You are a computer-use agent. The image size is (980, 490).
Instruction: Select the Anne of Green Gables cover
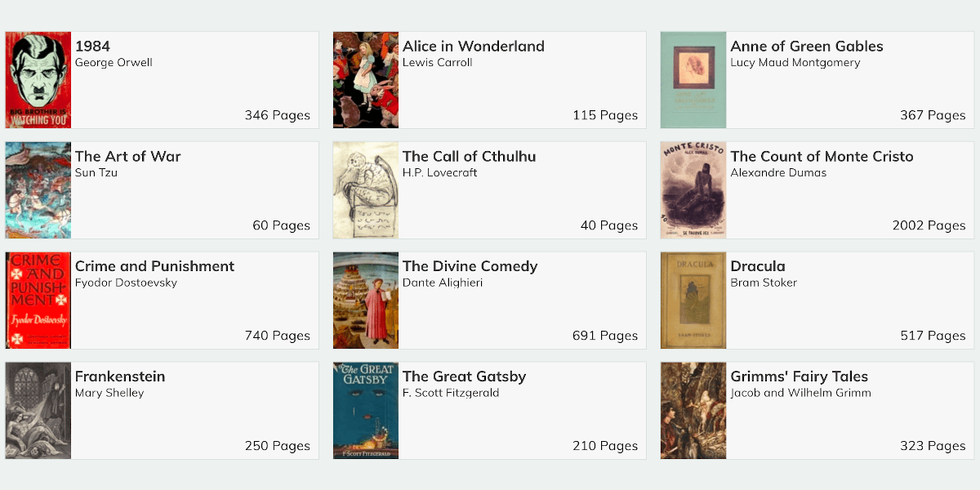(693, 80)
